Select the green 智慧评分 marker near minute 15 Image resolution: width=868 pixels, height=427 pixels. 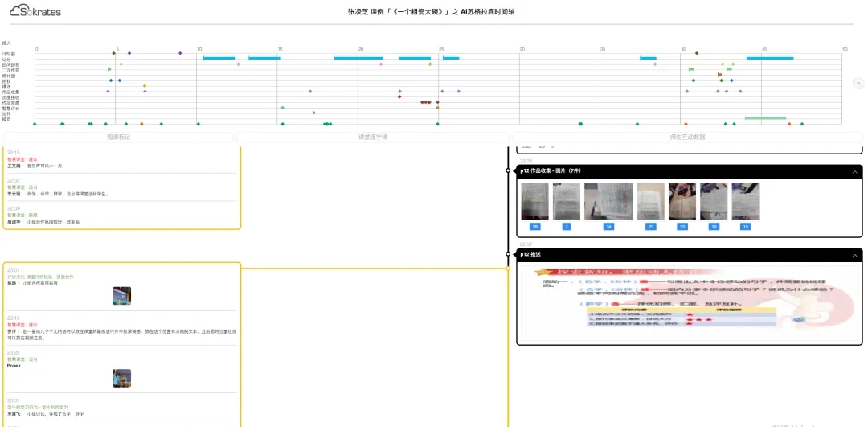click(282, 108)
